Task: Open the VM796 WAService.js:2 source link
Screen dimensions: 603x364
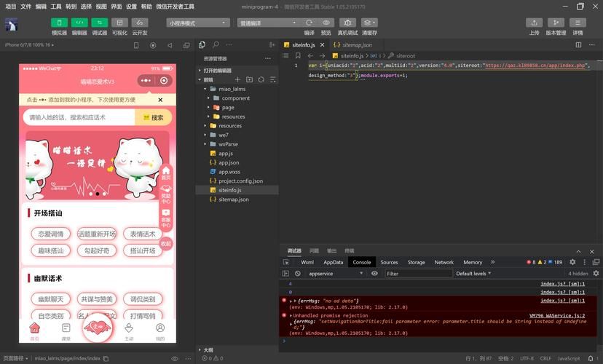Action: point(556,316)
